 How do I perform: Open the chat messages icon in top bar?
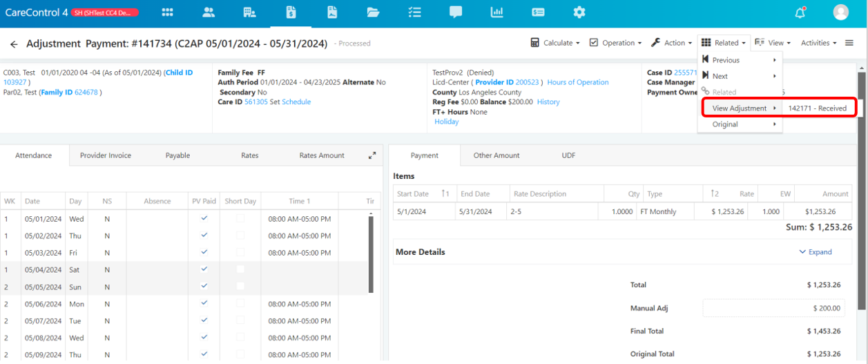(x=456, y=12)
